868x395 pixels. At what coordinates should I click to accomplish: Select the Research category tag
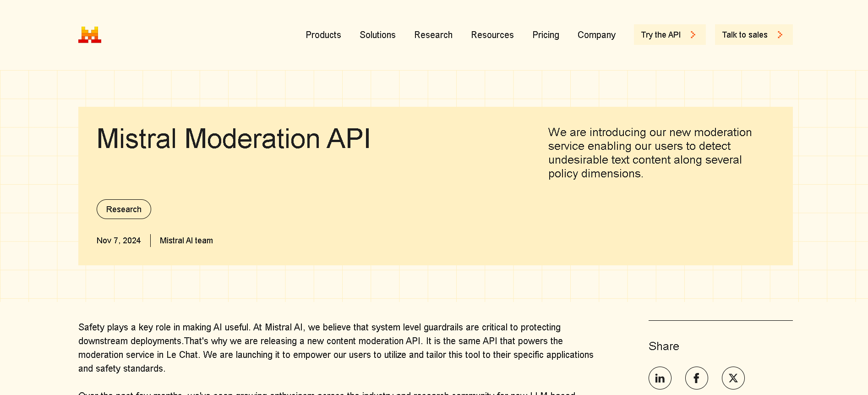124,209
